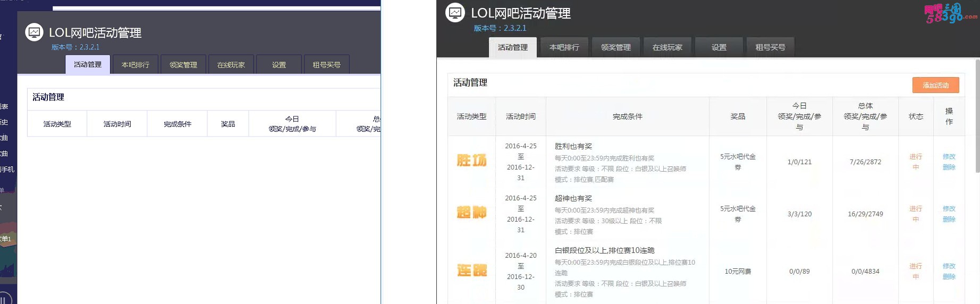Click the orange 添加活动 button
Image resolution: width=980 pixels, height=304 pixels.
click(x=936, y=85)
